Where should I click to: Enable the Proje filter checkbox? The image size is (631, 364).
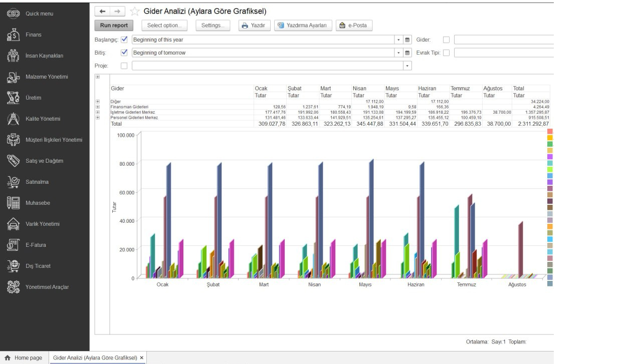click(124, 66)
